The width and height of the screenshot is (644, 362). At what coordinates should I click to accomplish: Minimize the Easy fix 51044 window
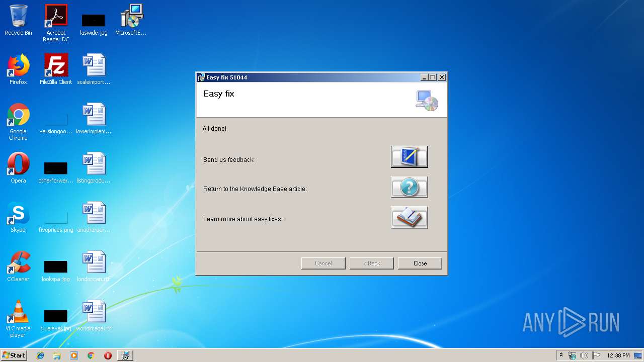(424, 77)
